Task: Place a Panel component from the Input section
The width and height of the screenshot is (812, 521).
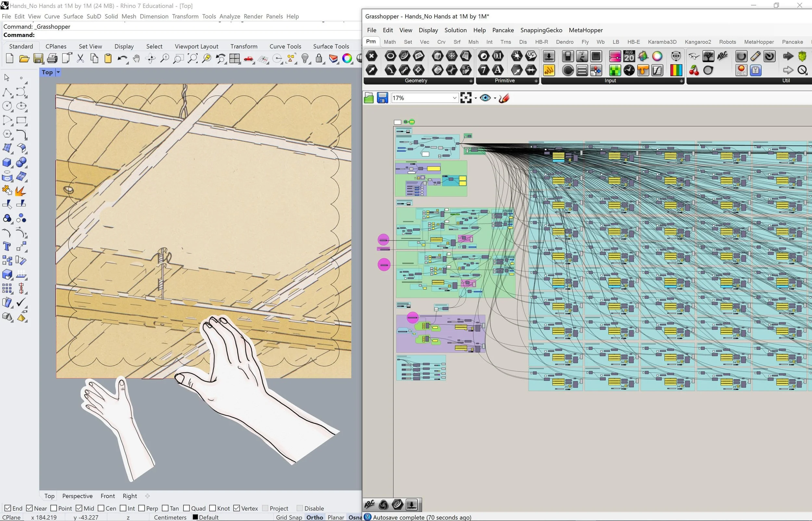Action: [596, 56]
